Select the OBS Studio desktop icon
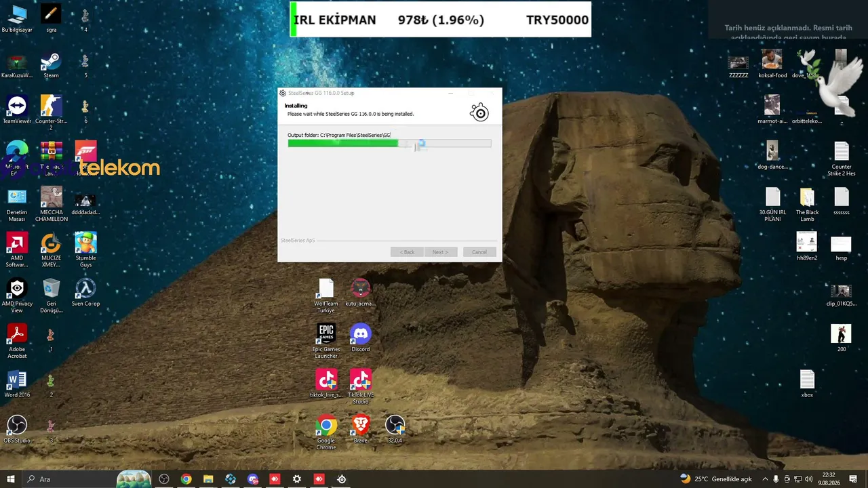The width and height of the screenshot is (868, 488). click(x=17, y=430)
